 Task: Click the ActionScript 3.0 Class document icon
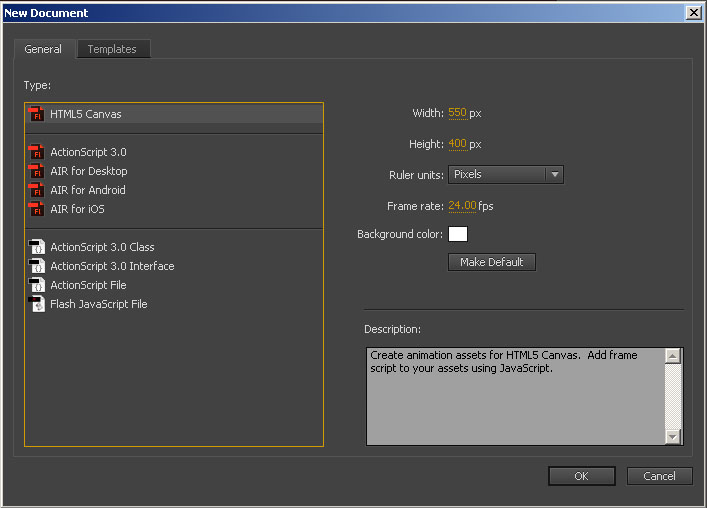click(x=37, y=247)
